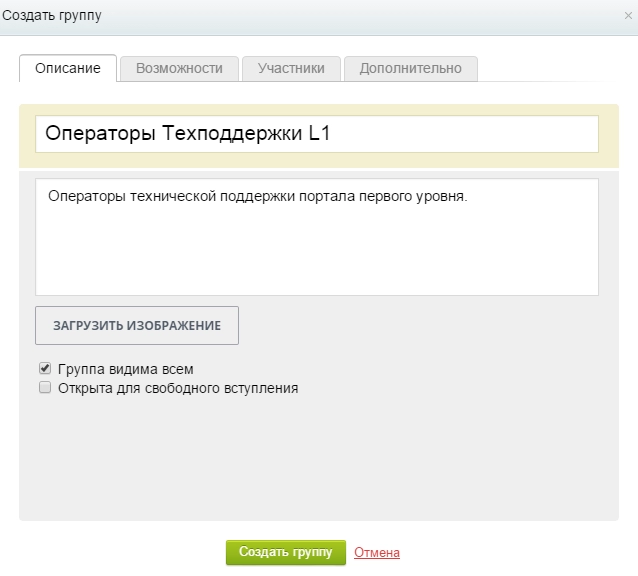Click empty gray area below the checkboxes

318,460
